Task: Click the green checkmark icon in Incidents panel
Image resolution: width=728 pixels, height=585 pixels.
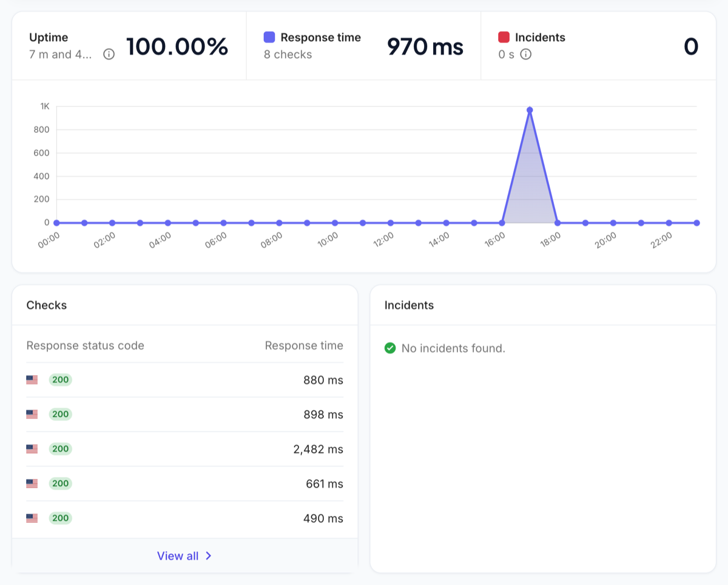Action: coord(390,348)
